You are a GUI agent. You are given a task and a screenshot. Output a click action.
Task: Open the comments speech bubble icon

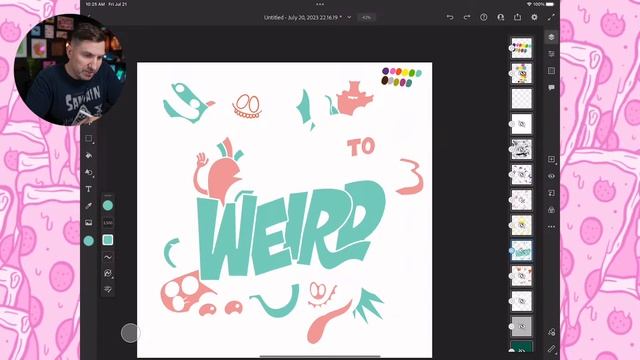click(x=551, y=87)
